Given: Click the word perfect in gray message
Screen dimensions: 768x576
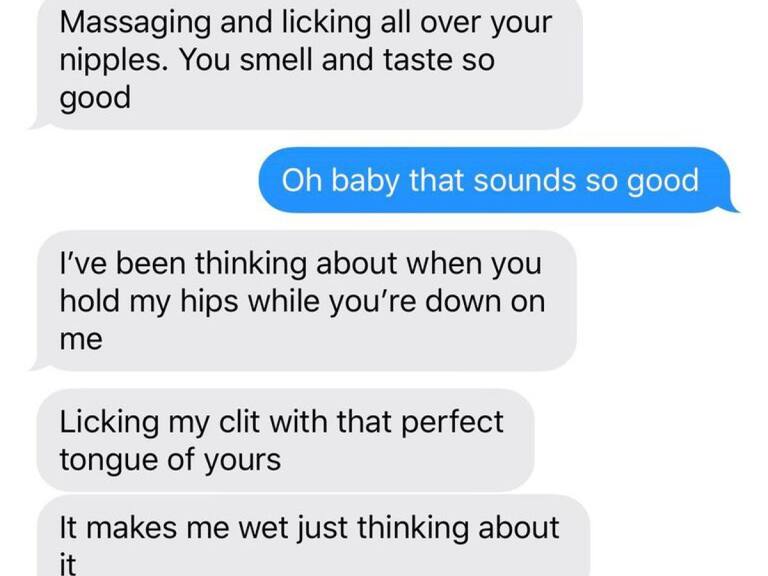Looking at the screenshot, I should 452,423.
